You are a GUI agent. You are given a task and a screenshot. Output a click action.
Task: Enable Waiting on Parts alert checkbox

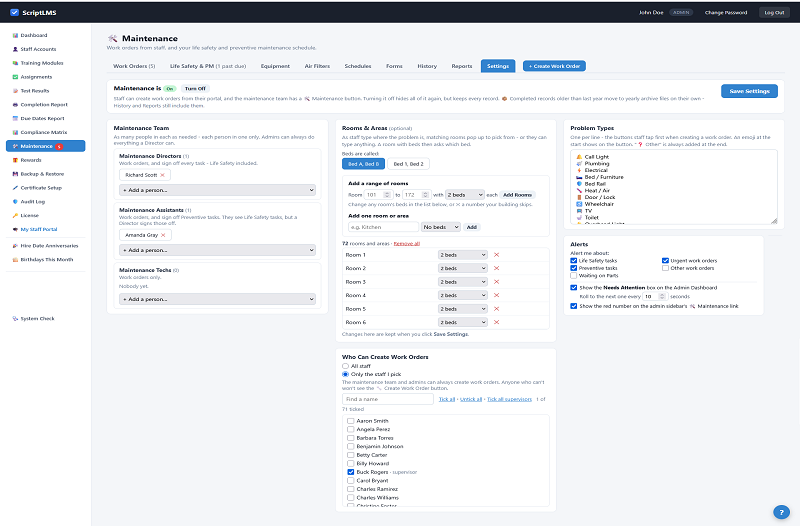573,275
